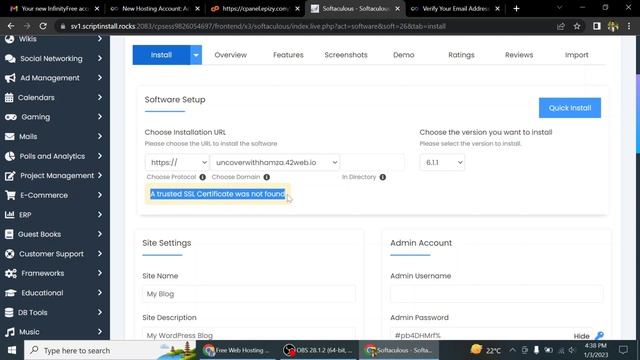Viewport: 640px width, 360px height.
Task: Click the Install tab button
Action: click(161, 55)
